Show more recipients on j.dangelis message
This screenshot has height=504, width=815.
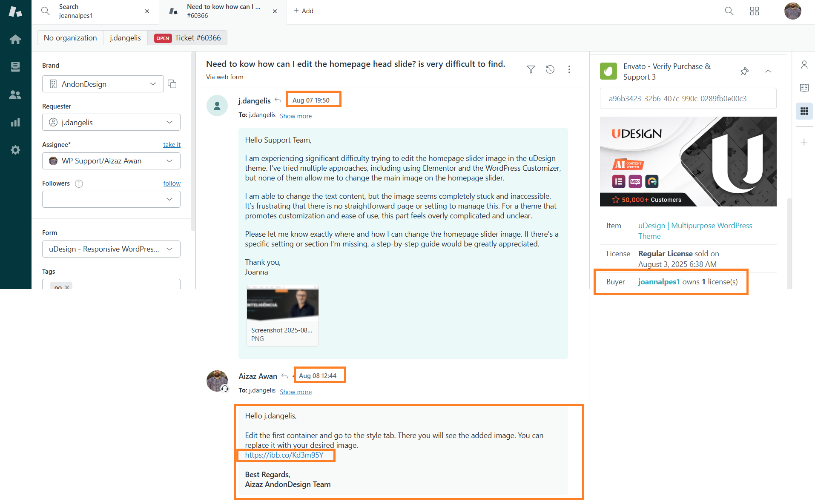click(296, 116)
